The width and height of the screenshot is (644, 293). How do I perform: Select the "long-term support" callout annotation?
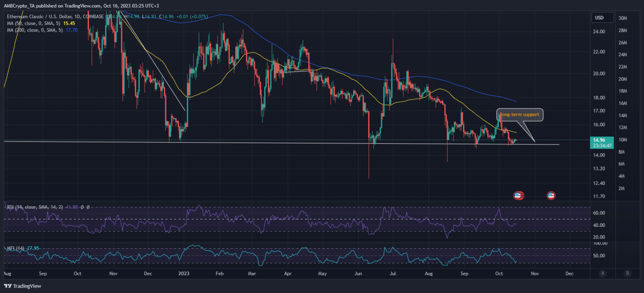pyautogui.click(x=520, y=115)
